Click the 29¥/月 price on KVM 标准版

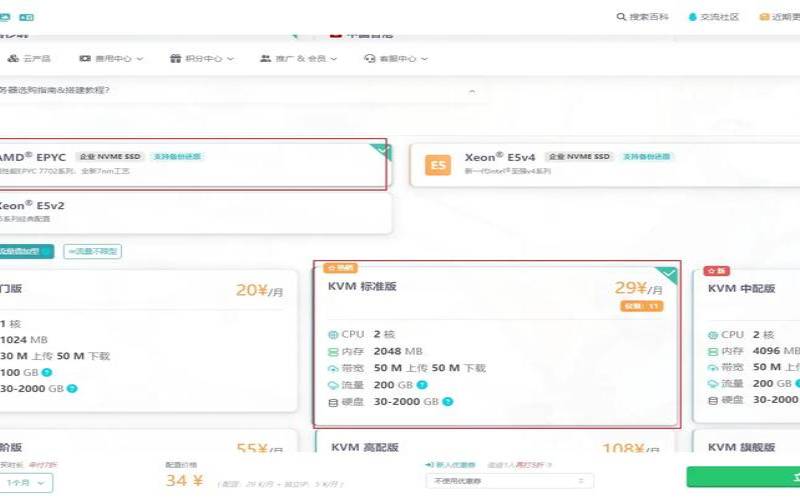[x=639, y=289]
